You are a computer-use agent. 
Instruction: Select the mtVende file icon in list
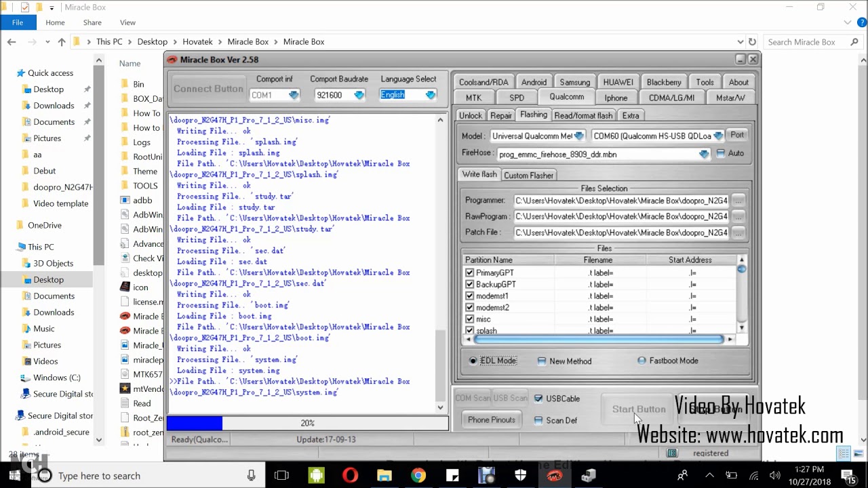[125, 388]
